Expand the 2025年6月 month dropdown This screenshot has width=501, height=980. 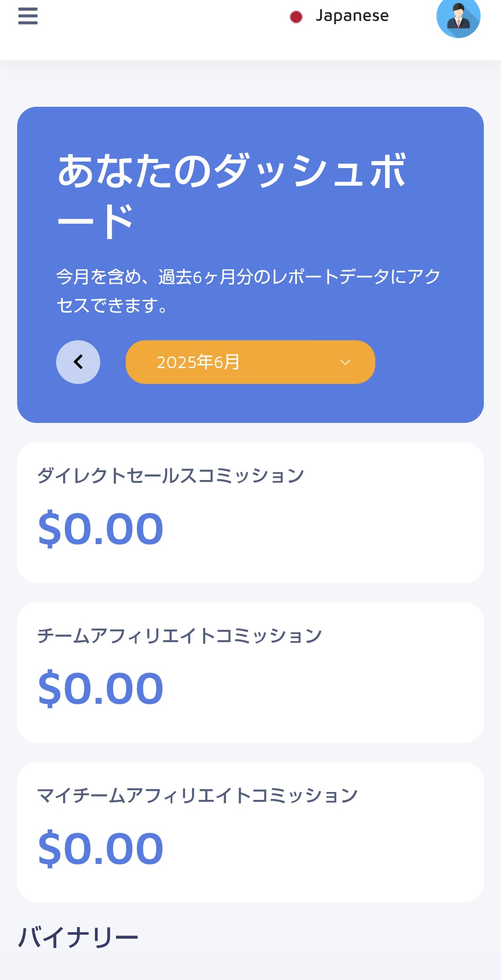250,362
